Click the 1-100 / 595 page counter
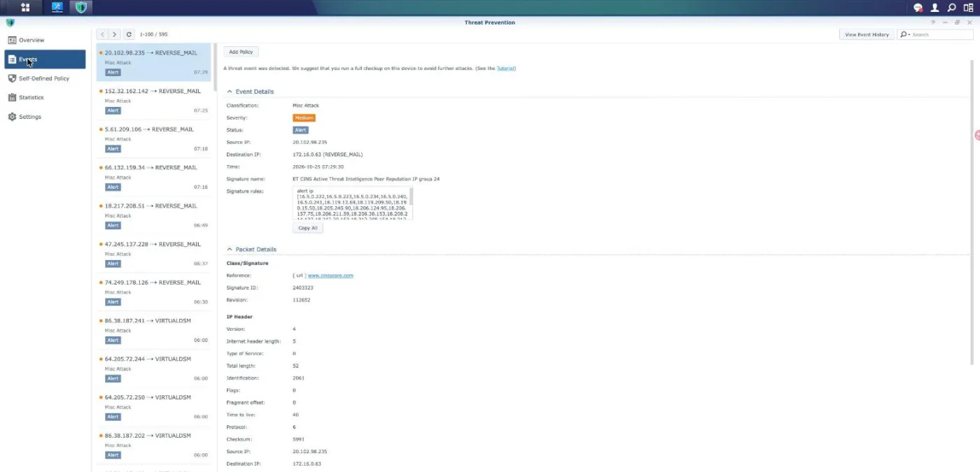The image size is (980, 472). (x=154, y=34)
